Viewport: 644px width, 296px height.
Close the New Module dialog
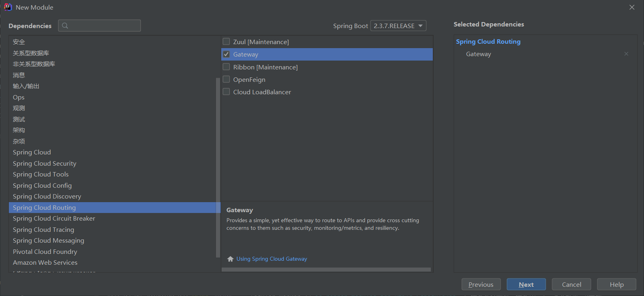click(632, 7)
